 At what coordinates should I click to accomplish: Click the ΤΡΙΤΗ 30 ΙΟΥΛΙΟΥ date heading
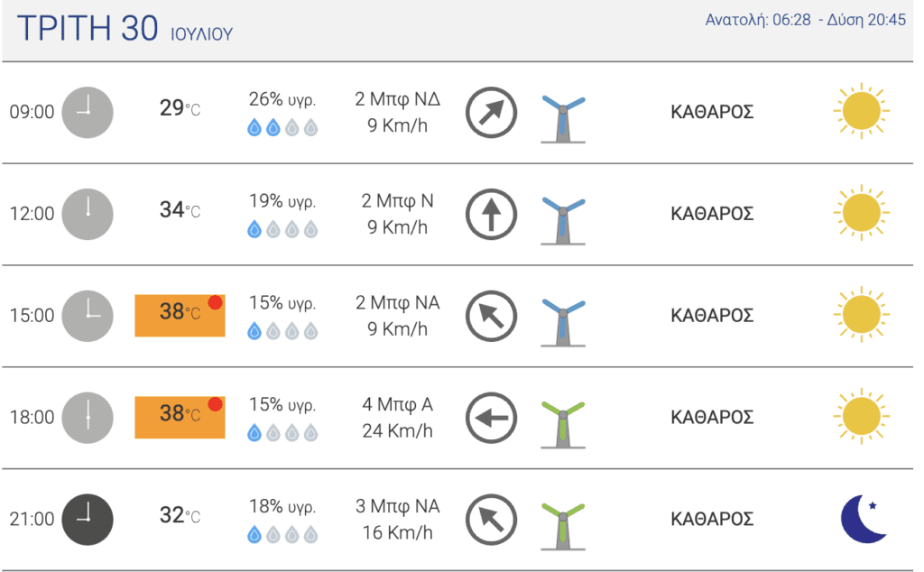click(x=125, y=28)
